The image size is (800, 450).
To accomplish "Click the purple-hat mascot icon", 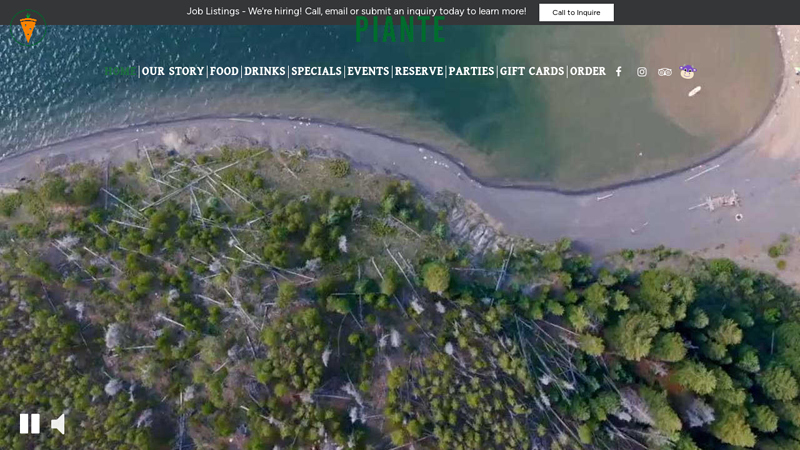I will (x=688, y=71).
